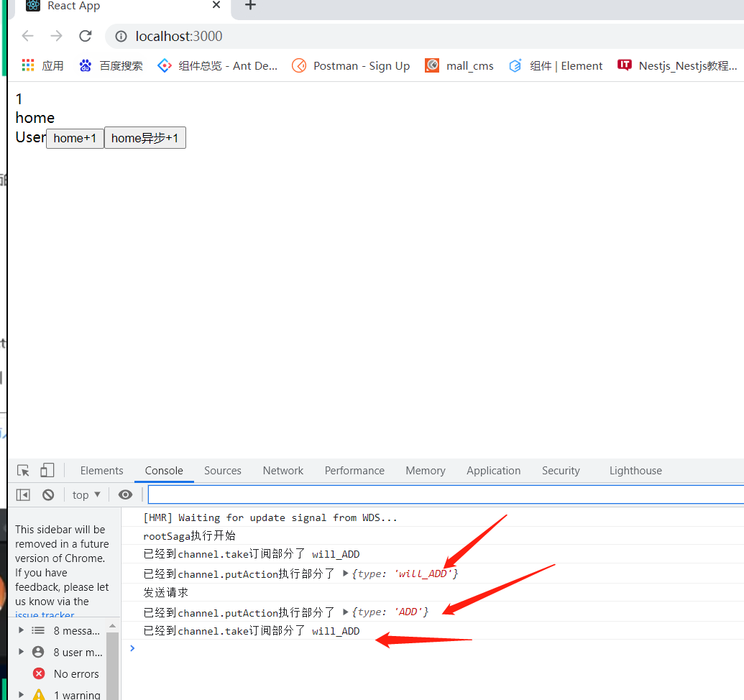Expand the {type: 'ADD'} object in console
744x700 pixels.
pyautogui.click(x=346, y=612)
